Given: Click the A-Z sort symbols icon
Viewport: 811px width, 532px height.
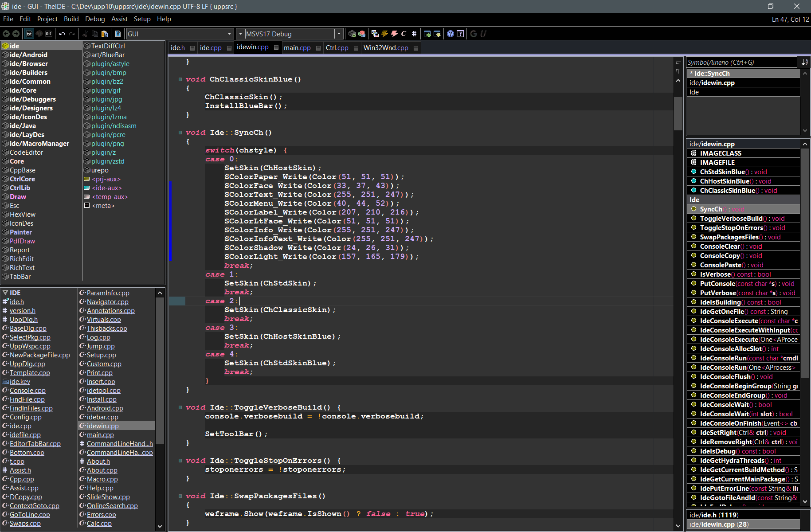Looking at the screenshot, I should [805, 63].
